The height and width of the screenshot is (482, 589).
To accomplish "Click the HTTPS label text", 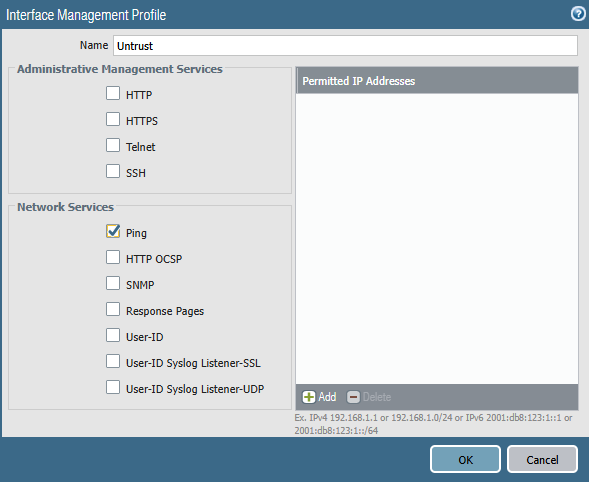I will pyautogui.click(x=142, y=121).
